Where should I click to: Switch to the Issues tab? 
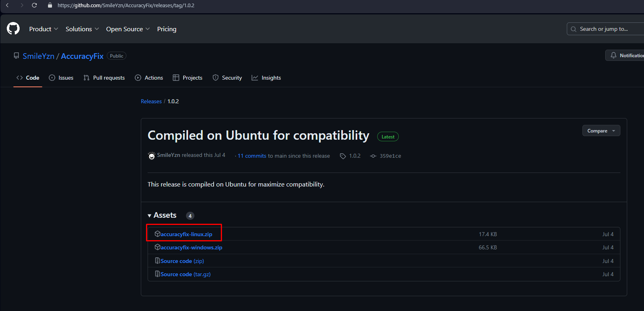tap(61, 78)
